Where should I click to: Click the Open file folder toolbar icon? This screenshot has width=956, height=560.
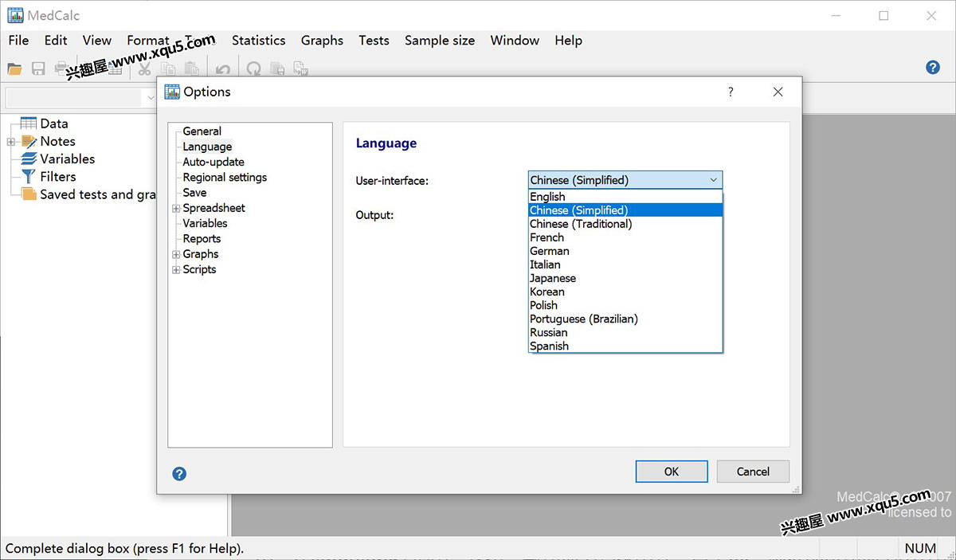pyautogui.click(x=15, y=69)
